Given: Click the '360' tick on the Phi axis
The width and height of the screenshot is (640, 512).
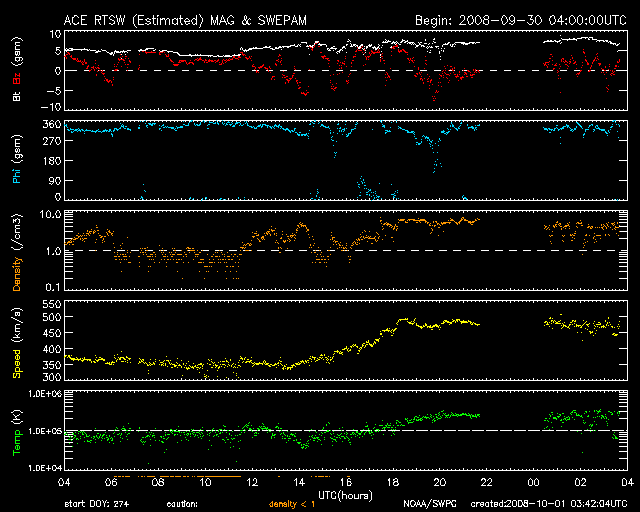Looking at the screenshot, I should (x=52, y=125).
